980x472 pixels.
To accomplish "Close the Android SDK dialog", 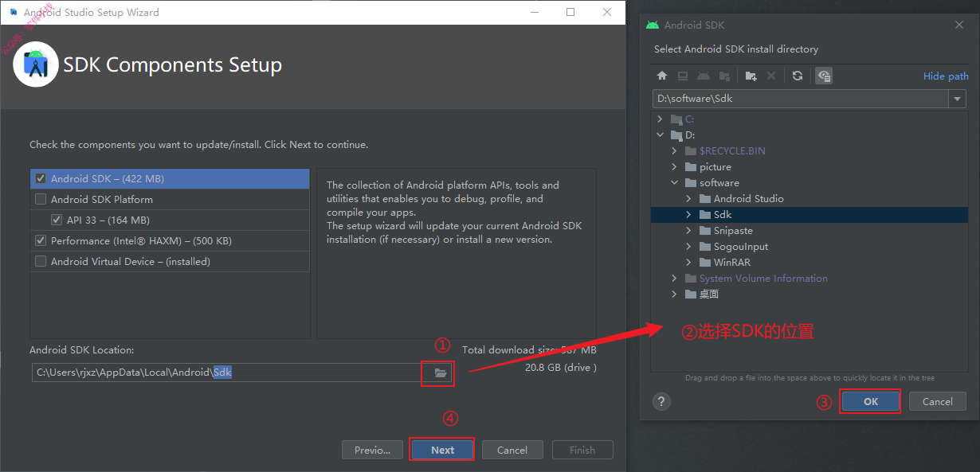I will click(x=958, y=25).
